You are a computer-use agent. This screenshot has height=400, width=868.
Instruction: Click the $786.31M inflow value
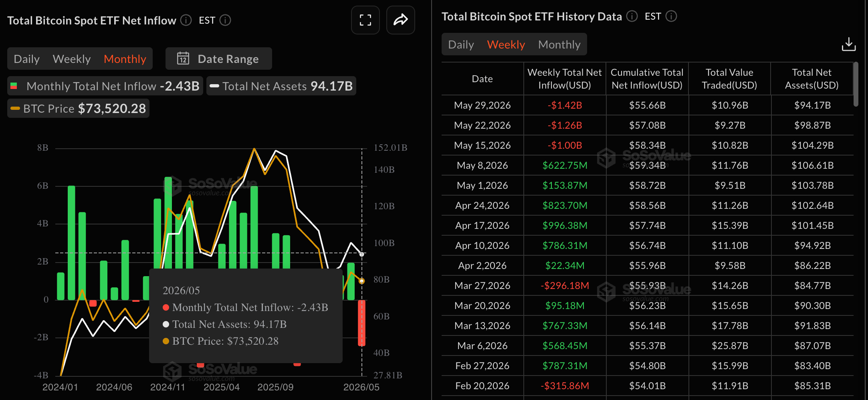coord(565,245)
